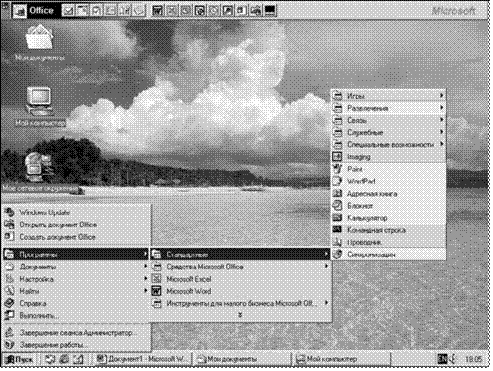Expand the Игры submenu
493x371 pixels.
[388, 96]
